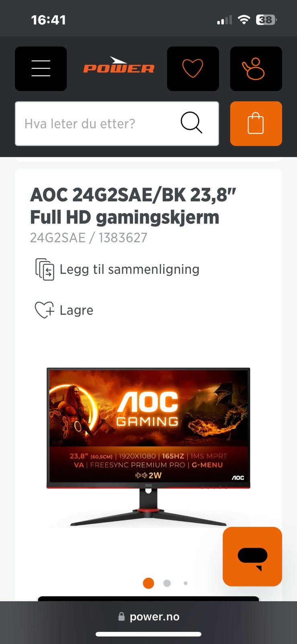Tap the power.no address bar
The height and width of the screenshot is (644, 297).
tap(149, 617)
